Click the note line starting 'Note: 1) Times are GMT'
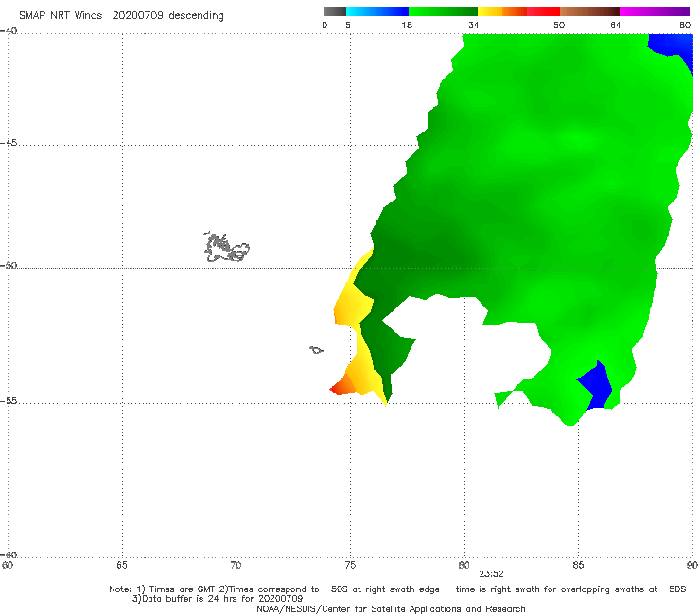Viewport: 700px width, 615px height. [x=397, y=589]
